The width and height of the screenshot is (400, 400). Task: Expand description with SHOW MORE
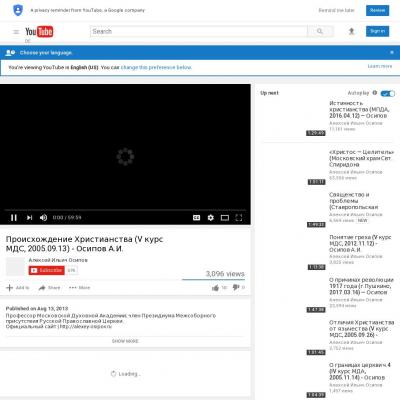[x=125, y=341]
